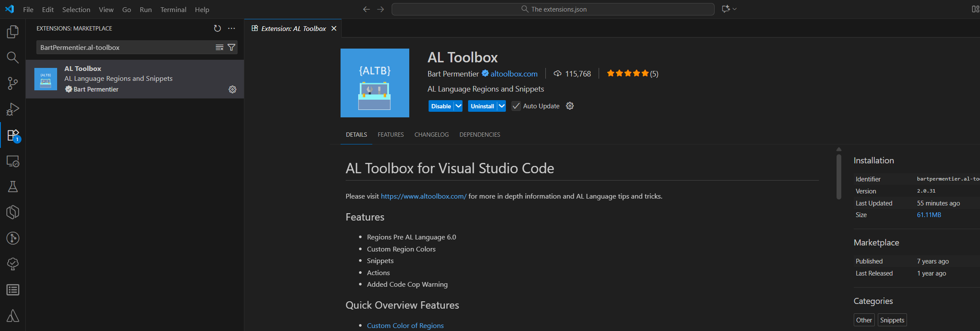This screenshot has width=980, height=331.
Task: Open extension settings gear beside Auto Update
Action: [x=570, y=106]
